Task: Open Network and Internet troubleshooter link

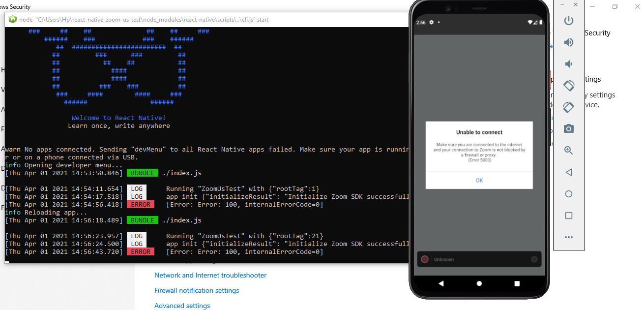Action: [210, 276]
